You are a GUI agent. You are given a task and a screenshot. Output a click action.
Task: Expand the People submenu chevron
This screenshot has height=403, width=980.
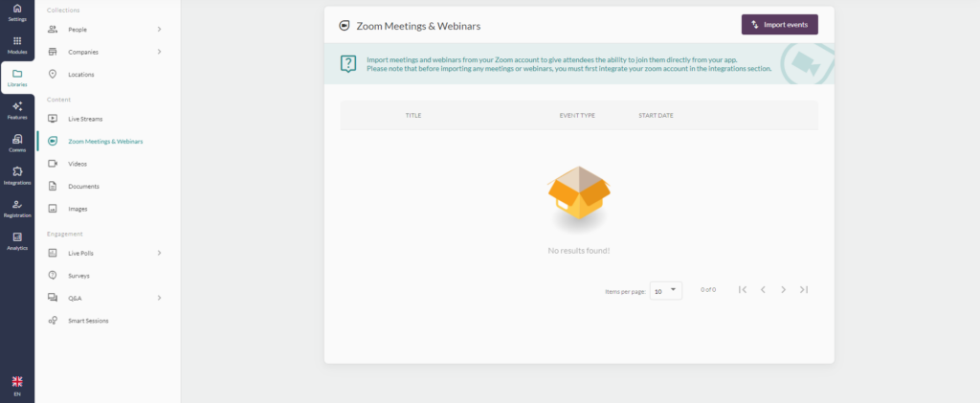pos(159,30)
